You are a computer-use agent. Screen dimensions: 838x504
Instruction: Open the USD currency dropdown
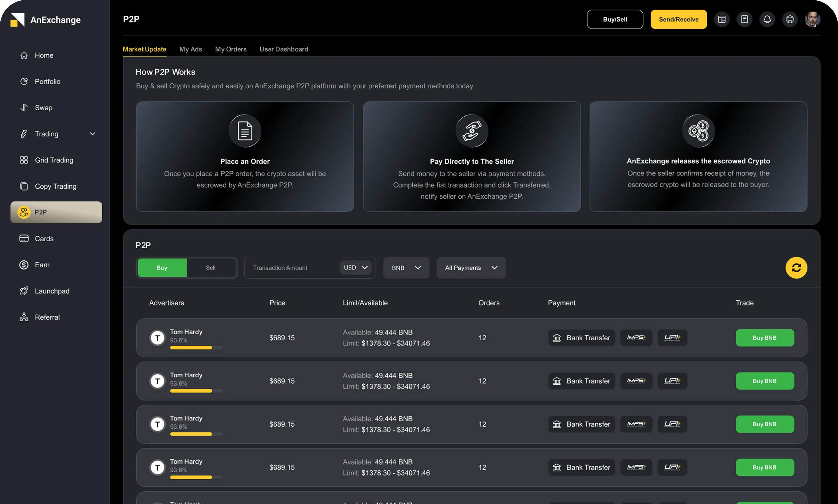[x=355, y=268]
